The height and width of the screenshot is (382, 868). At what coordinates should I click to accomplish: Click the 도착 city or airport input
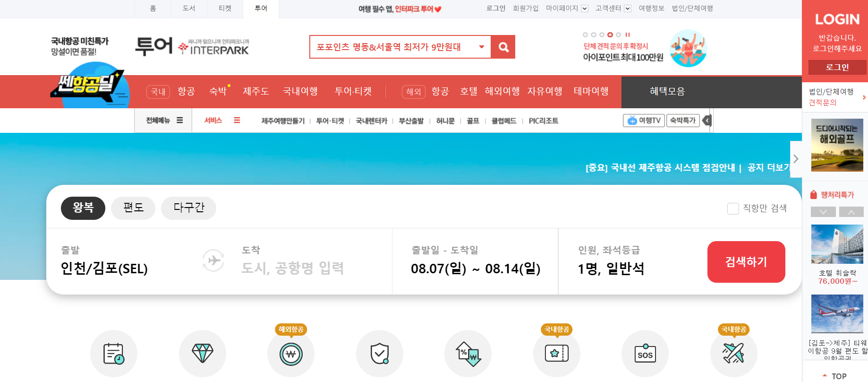coord(293,268)
